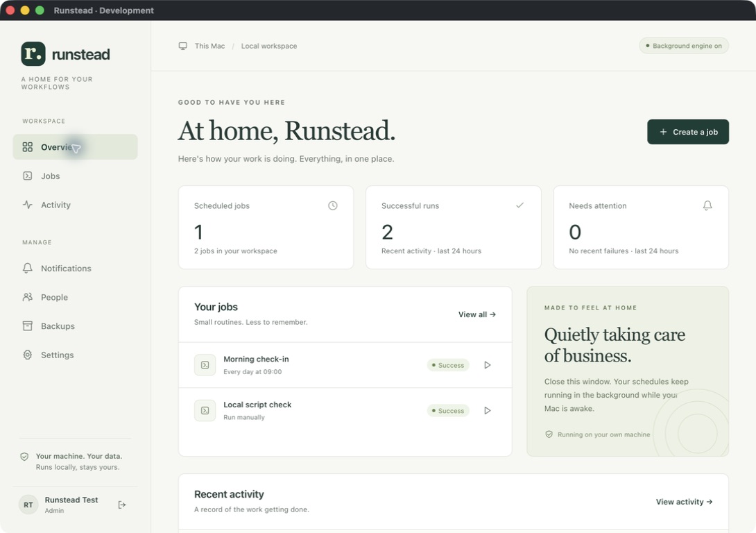The height and width of the screenshot is (533, 756).
Task: Click the shield icon beside Running on your own machine
Action: pos(549,434)
